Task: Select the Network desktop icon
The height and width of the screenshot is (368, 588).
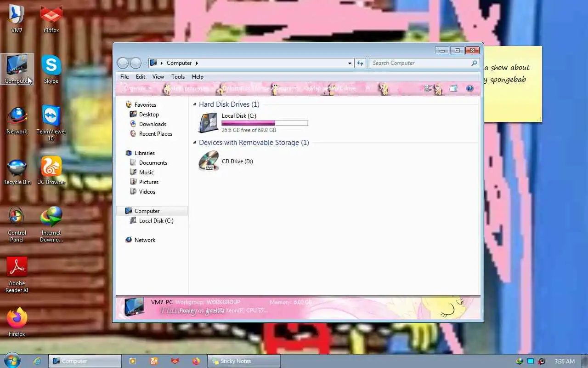Action: coord(17,121)
